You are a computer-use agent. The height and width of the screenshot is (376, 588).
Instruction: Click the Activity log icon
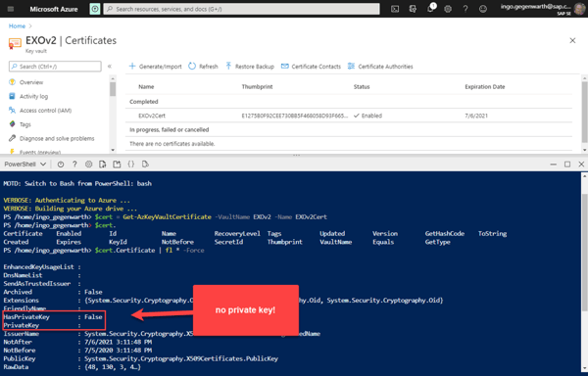(12, 96)
